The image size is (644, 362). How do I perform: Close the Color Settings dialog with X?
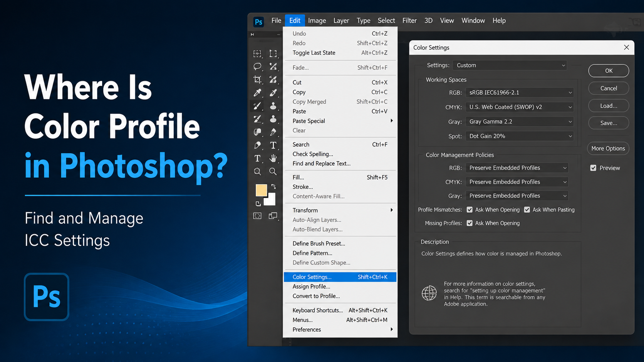tap(626, 47)
